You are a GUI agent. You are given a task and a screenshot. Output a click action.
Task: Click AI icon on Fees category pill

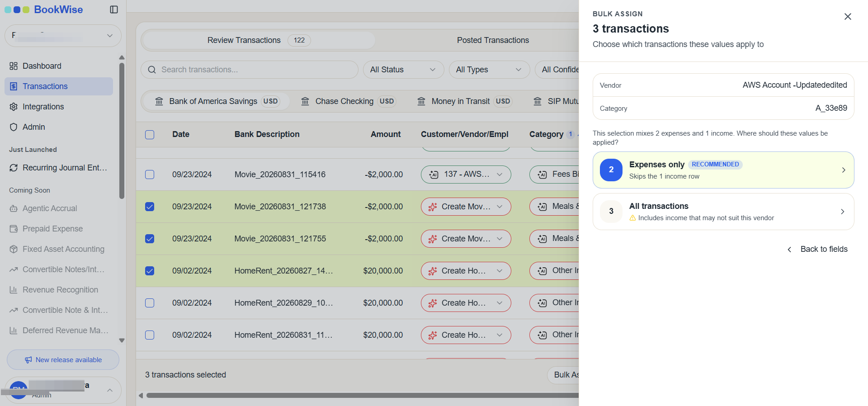(542, 175)
